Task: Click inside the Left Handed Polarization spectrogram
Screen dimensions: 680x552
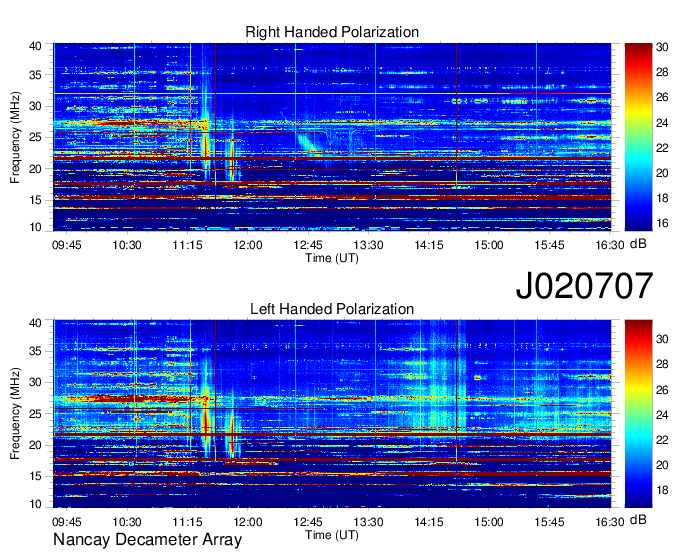Action: coord(332,414)
